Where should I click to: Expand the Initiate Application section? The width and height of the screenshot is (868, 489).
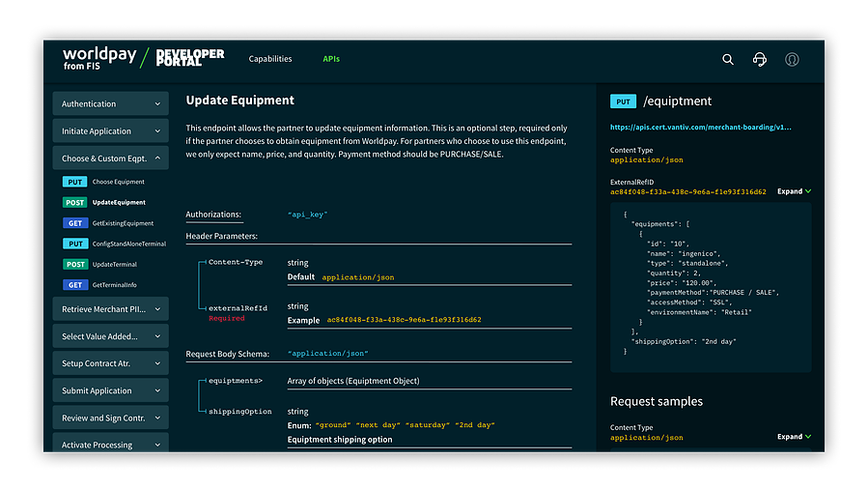click(x=111, y=131)
